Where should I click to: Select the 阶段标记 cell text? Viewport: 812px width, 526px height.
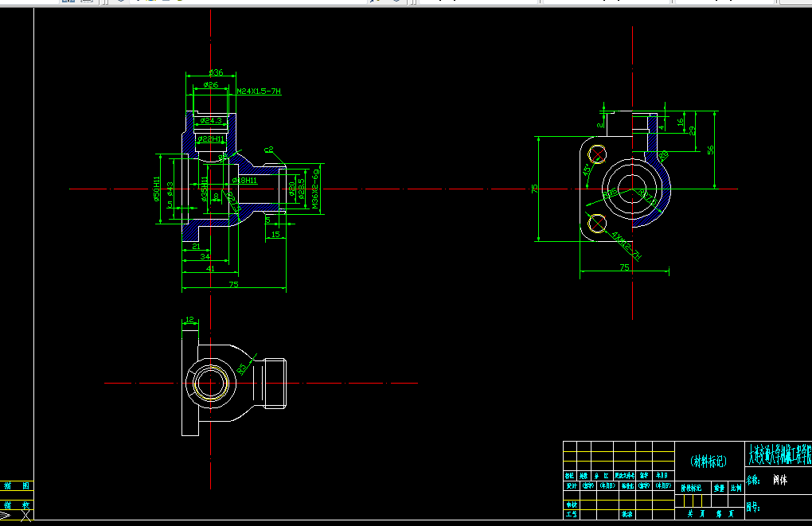tap(691, 488)
